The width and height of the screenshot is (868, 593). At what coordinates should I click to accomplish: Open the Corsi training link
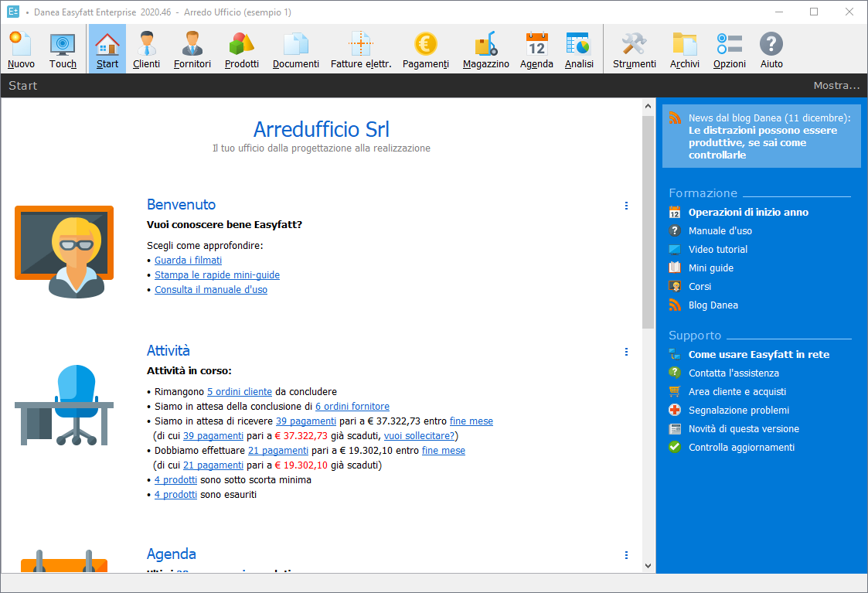(x=700, y=287)
